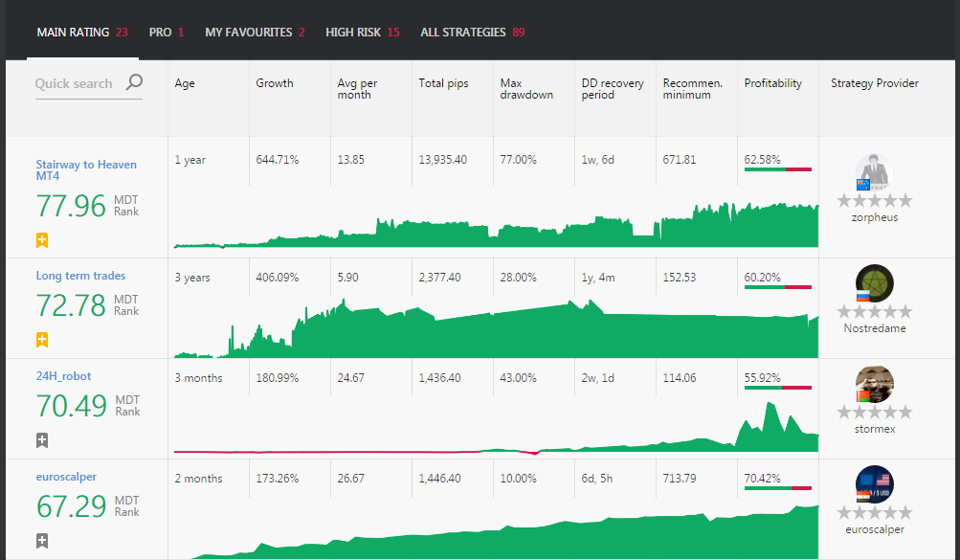The height and width of the screenshot is (560, 960).
Task: Open the MY FAVOURITES tab
Action: pyautogui.click(x=255, y=33)
